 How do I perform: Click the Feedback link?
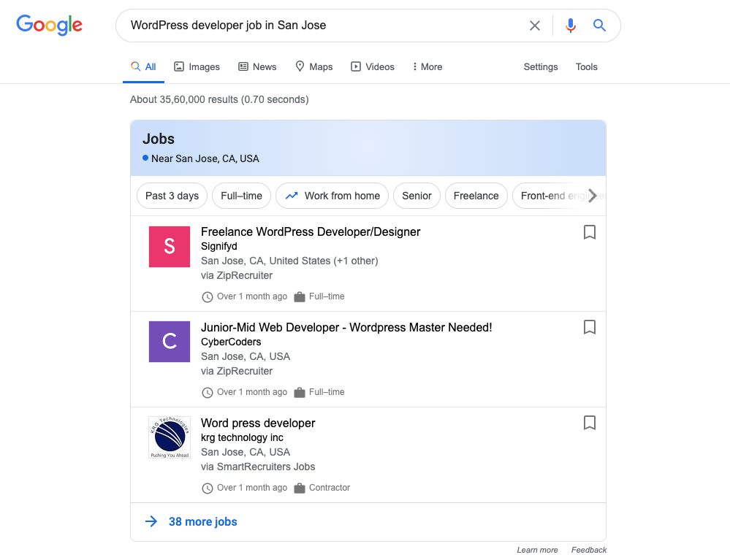tap(589, 550)
